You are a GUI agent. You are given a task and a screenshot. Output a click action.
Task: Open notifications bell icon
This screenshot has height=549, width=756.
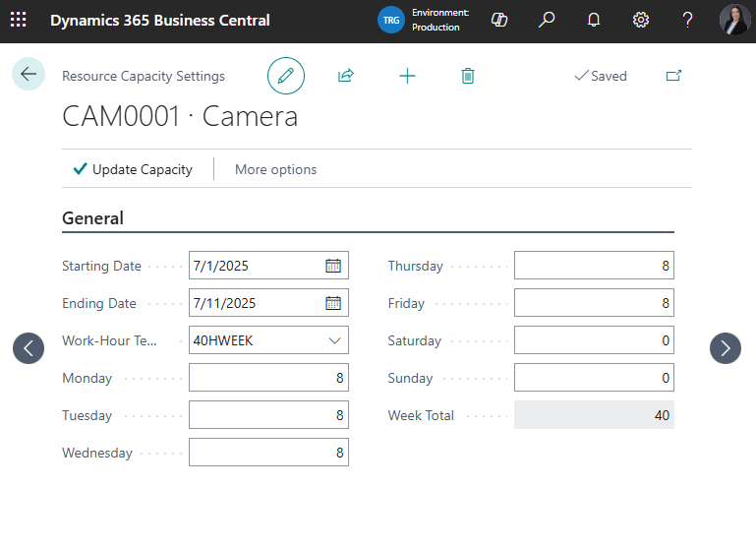pyautogui.click(x=594, y=20)
